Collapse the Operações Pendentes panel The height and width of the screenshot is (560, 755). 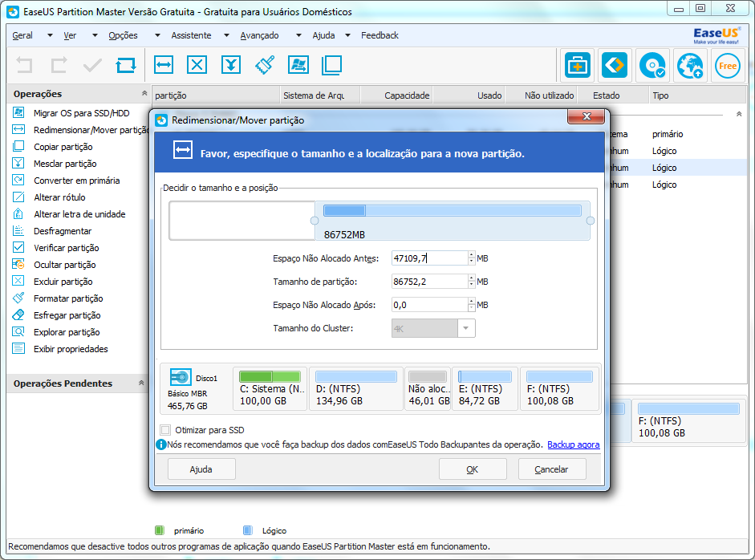pos(141,383)
